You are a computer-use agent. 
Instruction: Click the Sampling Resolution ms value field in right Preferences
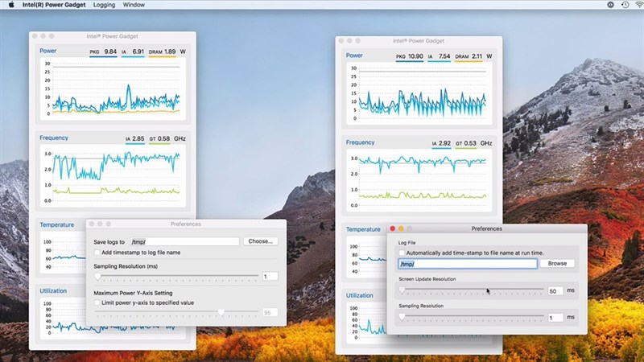coord(555,318)
